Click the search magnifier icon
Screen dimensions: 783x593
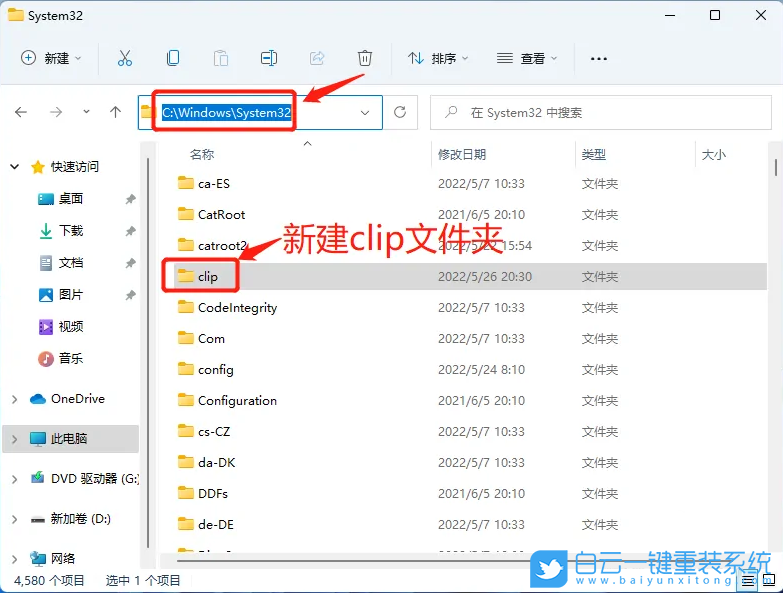tap(451, 112)
